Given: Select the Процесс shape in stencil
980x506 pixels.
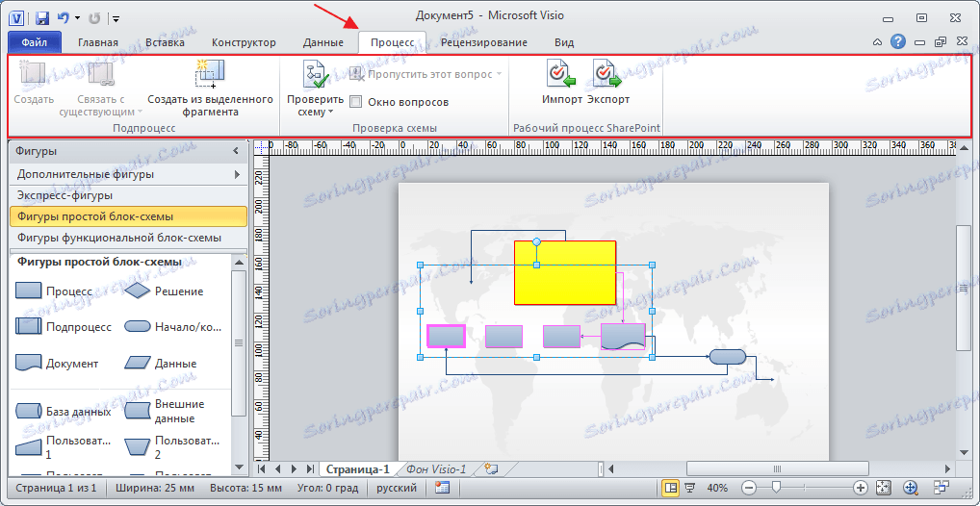Looking at the screenshot, I should (x=53, y=291).
